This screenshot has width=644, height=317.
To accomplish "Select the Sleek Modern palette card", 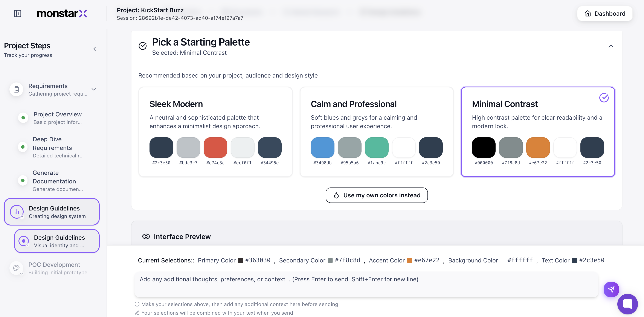I will 215,132.
